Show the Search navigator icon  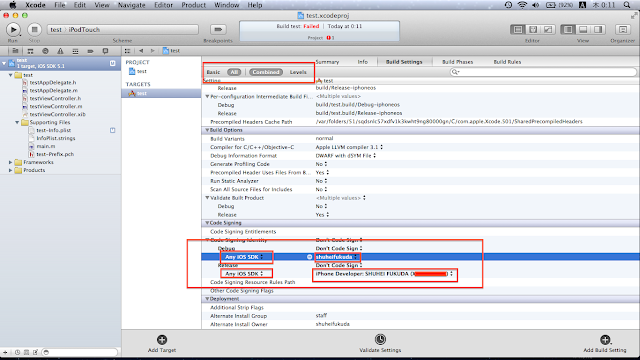45,51
